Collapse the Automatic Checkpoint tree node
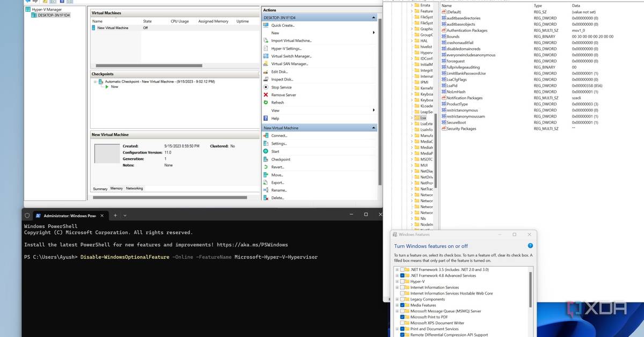Screen dimensions: 644x337 click(x=96, y=82)
